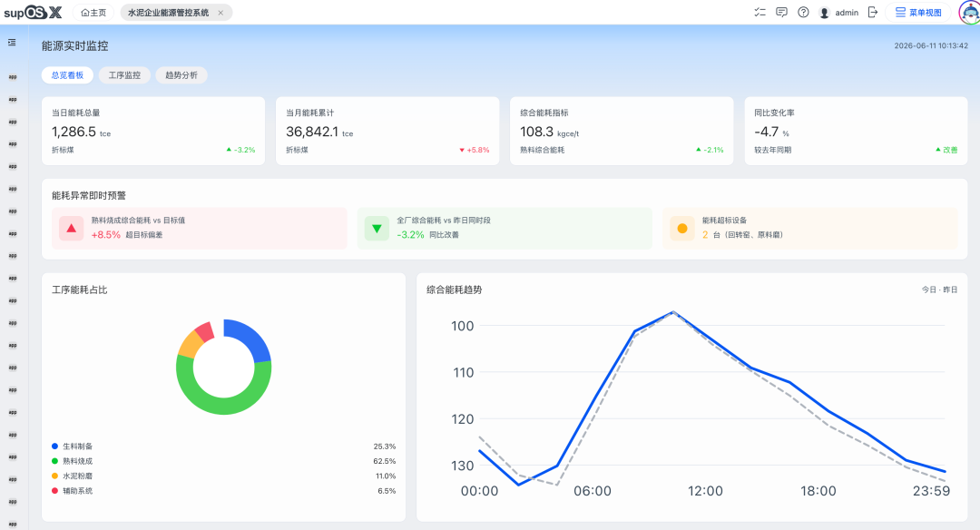Click the 62.5% legend percentage

385,461
